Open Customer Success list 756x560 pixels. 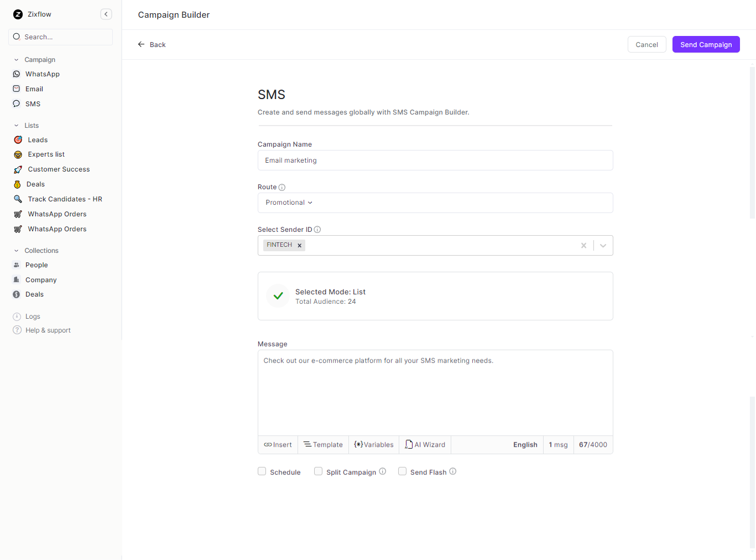[59, 169]
